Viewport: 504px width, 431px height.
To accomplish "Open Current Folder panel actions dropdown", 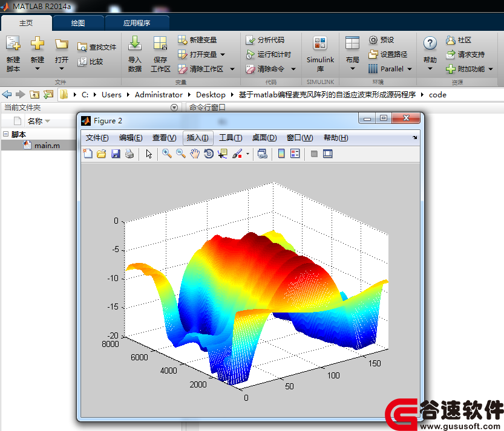I will point(174,108).
